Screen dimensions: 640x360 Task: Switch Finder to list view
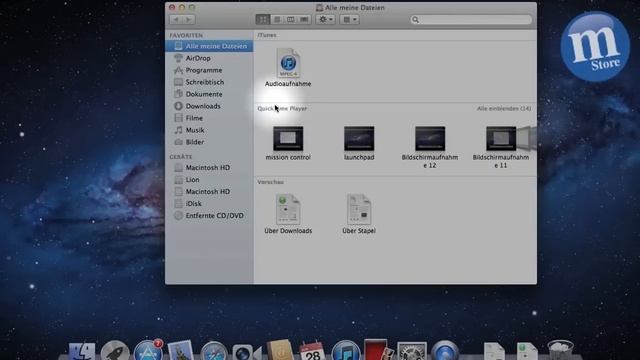(x=277, y=20)
